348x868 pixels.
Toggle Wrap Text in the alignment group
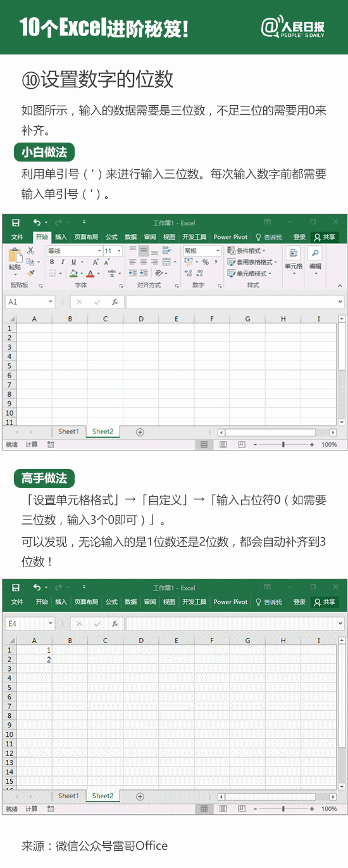pyautogui.click(x=166, y=251)
